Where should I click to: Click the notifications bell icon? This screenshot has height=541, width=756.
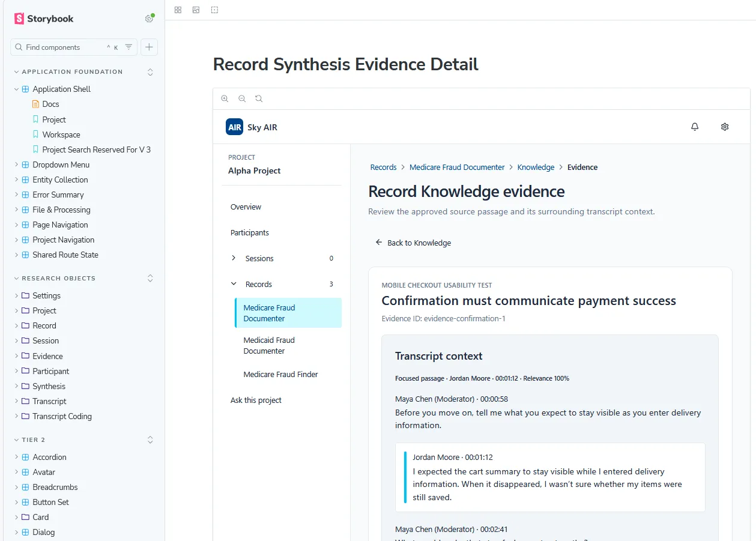tap(695, 127)
